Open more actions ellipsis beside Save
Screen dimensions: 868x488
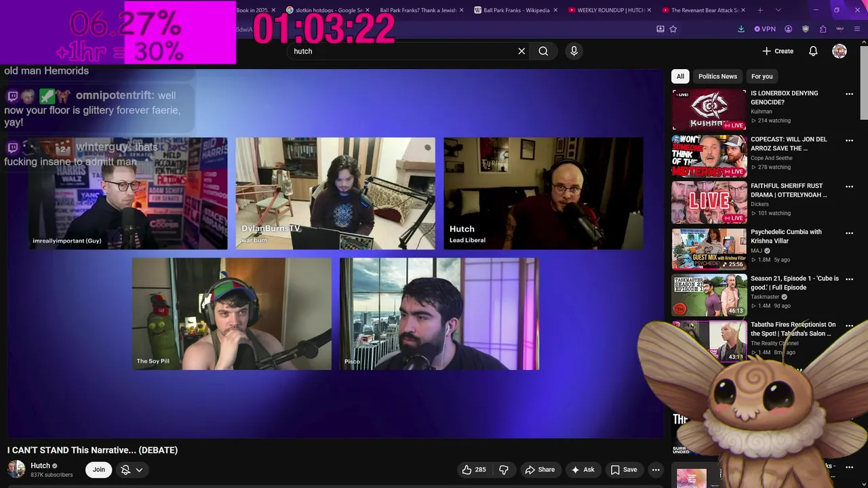[x=656, y=470]
